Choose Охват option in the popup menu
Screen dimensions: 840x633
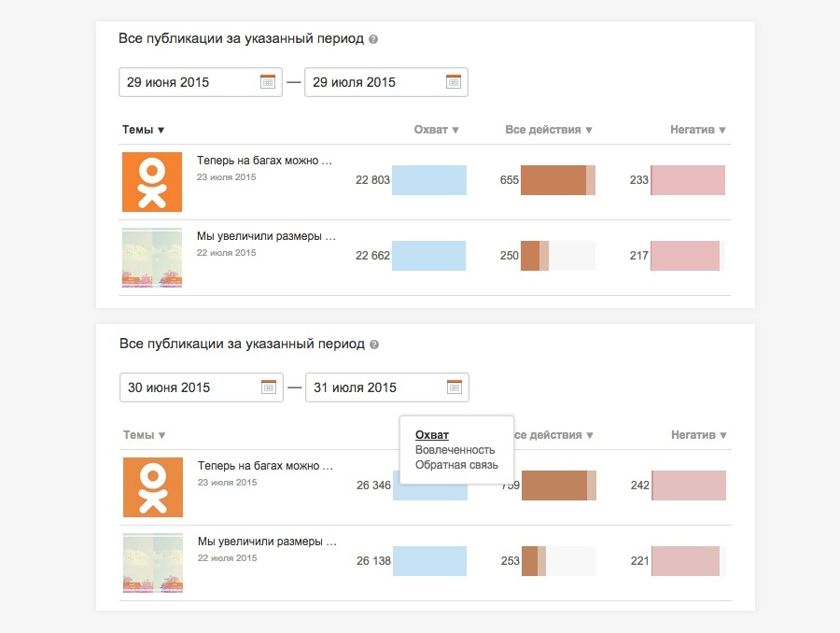[432, 435]
